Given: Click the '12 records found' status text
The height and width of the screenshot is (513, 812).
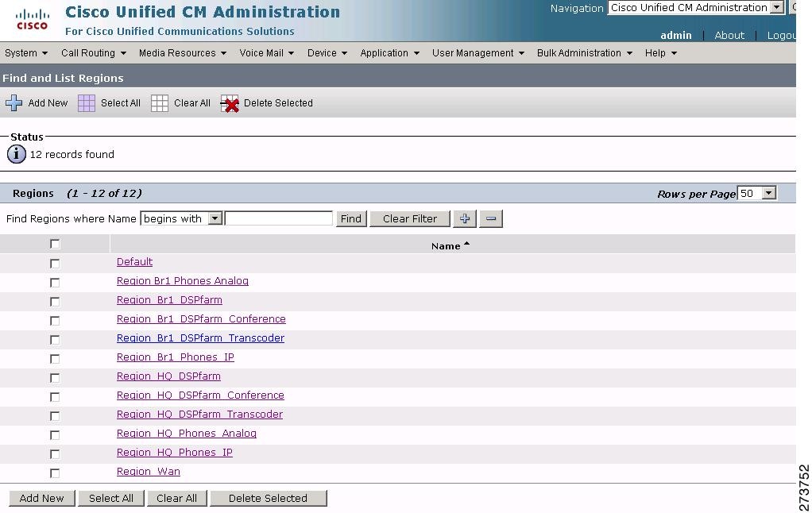Looking at the screenshot, I should 72,154.
